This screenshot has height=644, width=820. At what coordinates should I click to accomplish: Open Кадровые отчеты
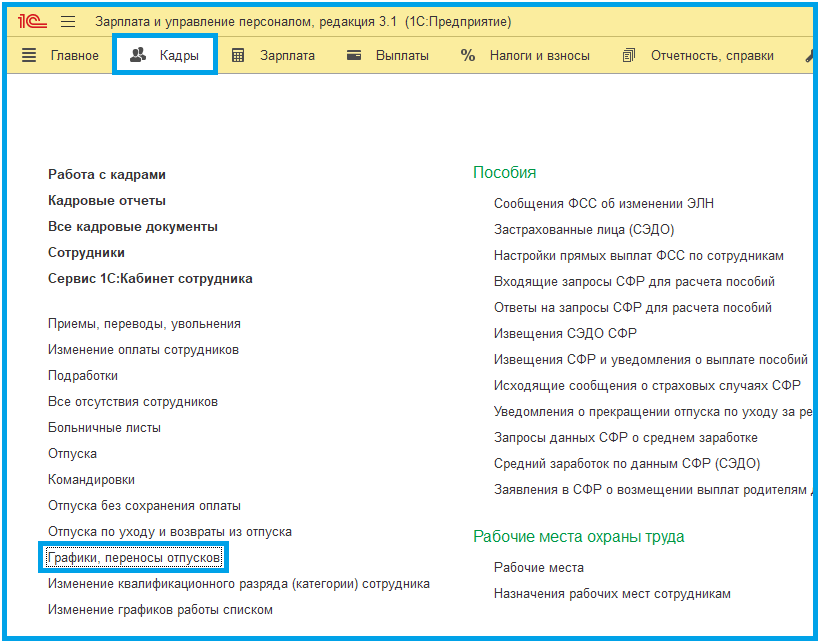click(107, 200)
